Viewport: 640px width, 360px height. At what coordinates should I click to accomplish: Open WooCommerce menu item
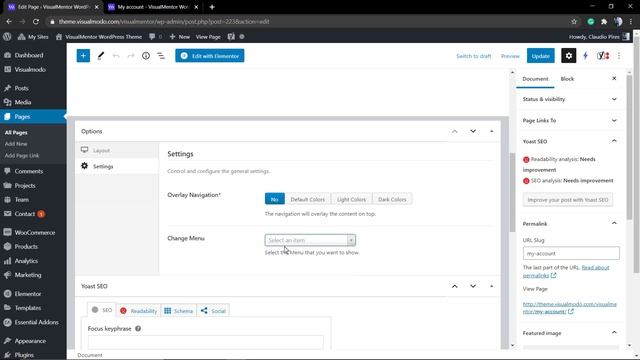point(35,233)
